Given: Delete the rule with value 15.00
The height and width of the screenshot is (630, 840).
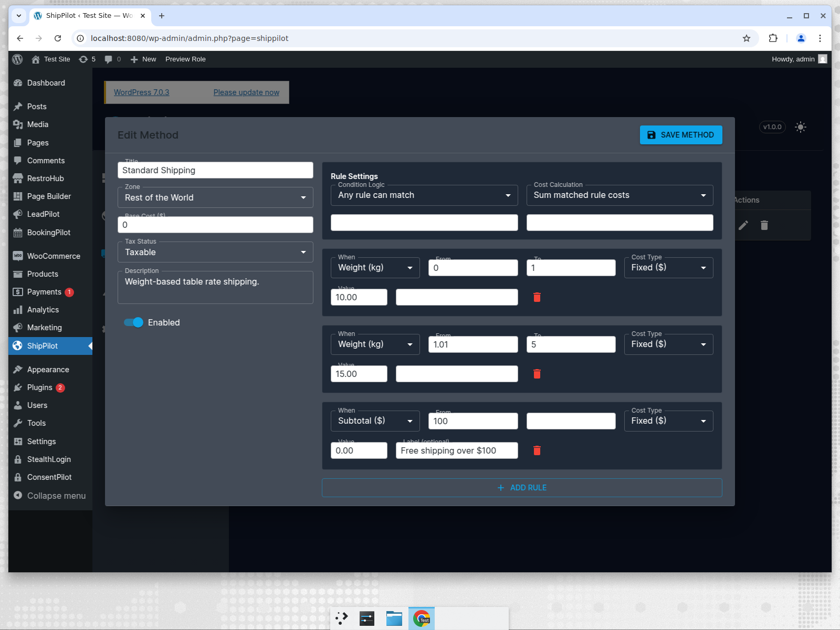Looking at the screenshot, I should pyautogui.click(x=537, y=374).
